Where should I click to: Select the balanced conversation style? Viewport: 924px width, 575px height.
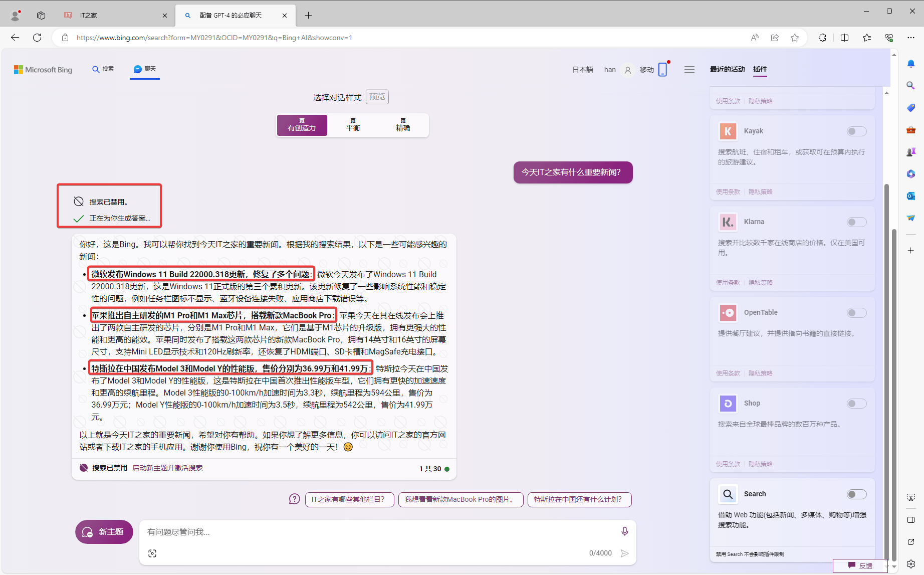tap(353, 125)
